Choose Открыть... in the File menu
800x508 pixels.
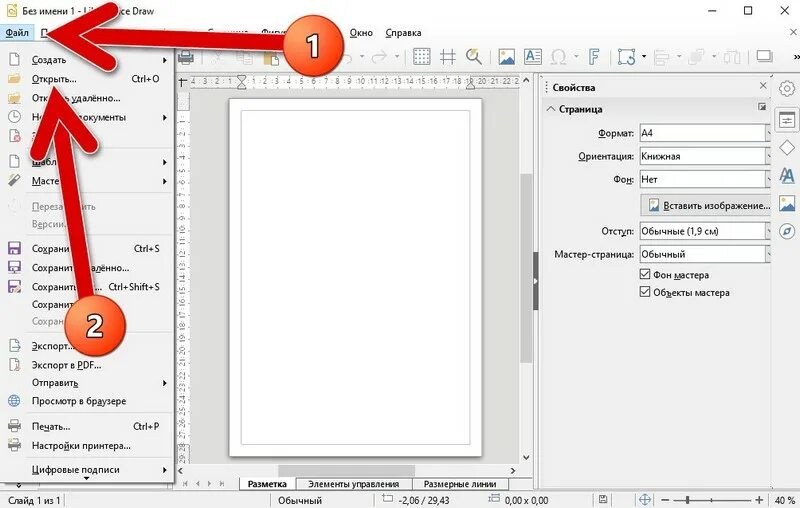[x=88, y=79]
